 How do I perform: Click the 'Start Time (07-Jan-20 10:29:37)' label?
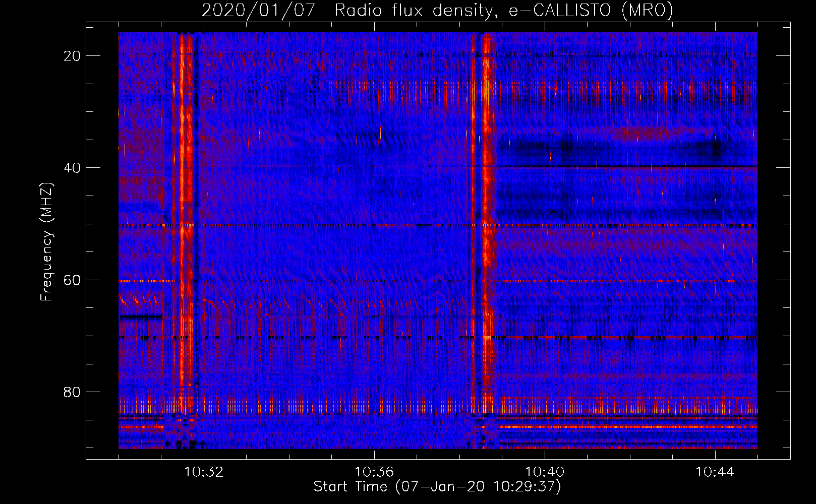[x=437, y=487]
